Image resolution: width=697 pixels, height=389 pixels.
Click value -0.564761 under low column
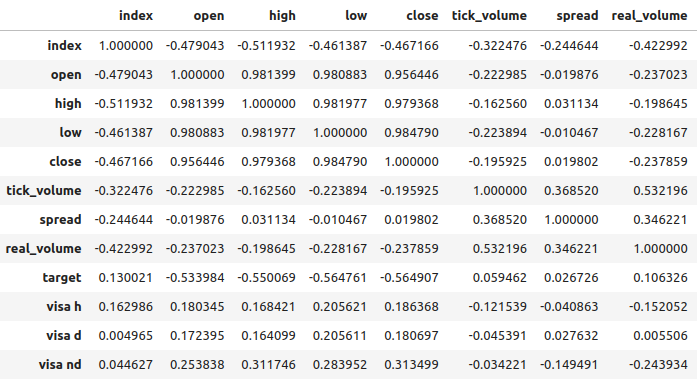point(338,277)
